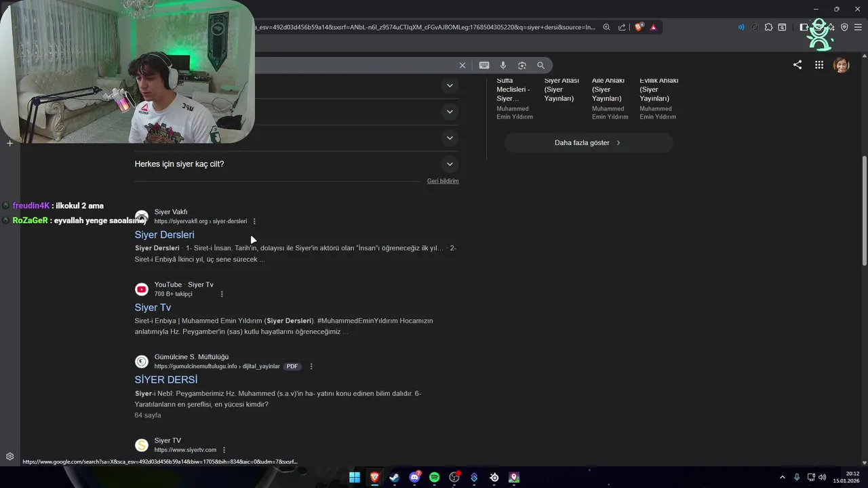Image resolution: width=868 pixels, height=488 pixels.
Task: Click the 'Geri bildirim' feedback link
Action: click(443, 181)
